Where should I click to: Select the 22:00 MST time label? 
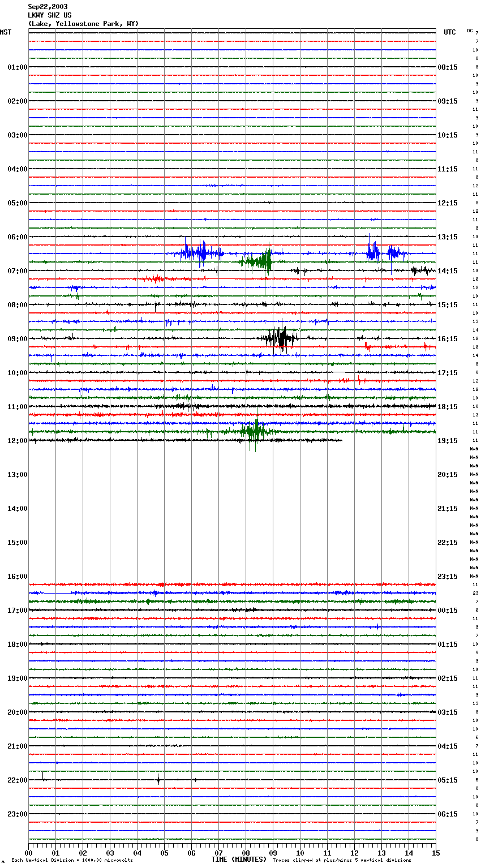click(17, 780)
